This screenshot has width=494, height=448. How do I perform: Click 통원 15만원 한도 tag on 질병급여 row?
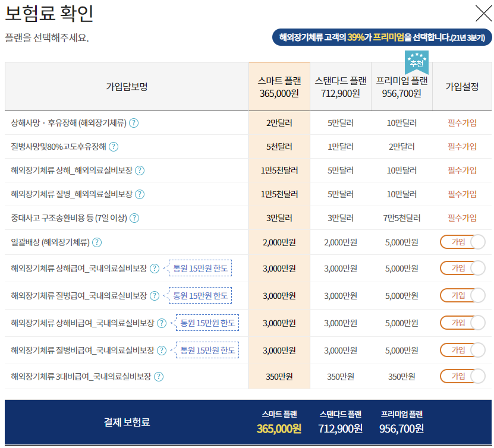(x=200, y=296)
